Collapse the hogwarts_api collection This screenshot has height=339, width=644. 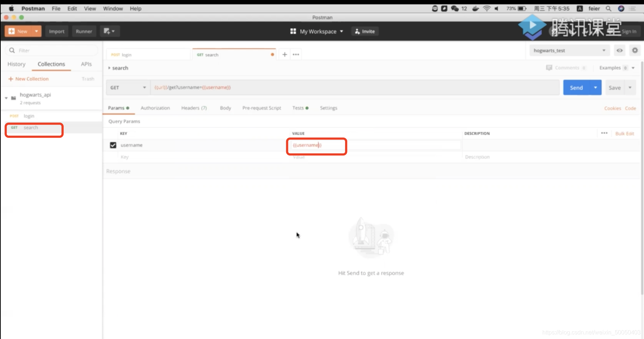[6, 98]
